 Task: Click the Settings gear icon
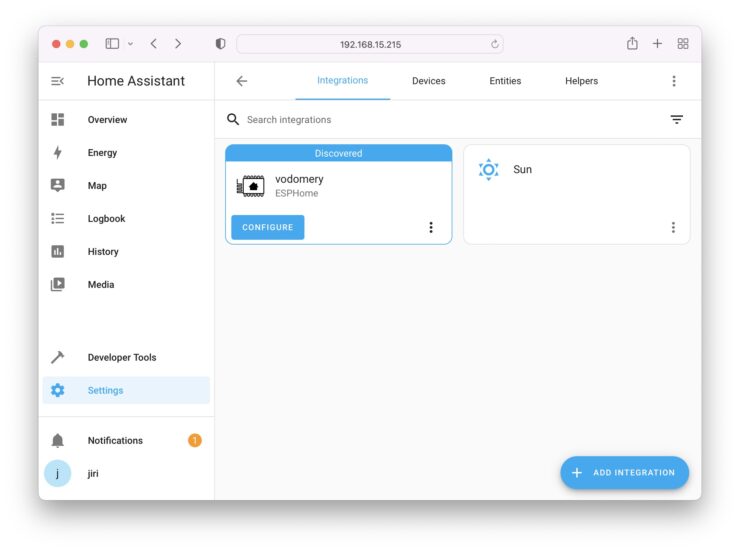tap(58, 390)
